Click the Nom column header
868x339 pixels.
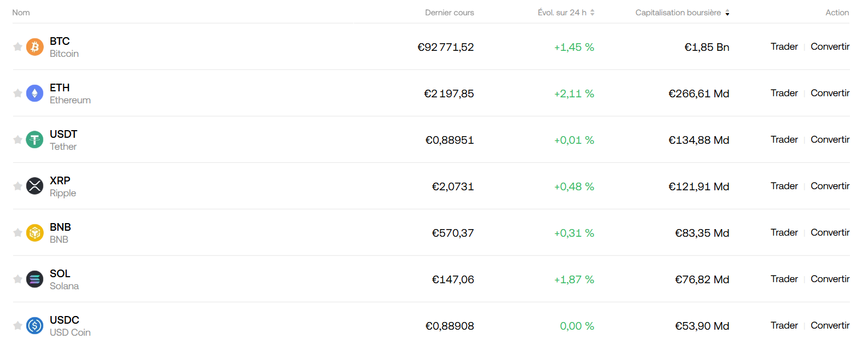(x=21, y=13)
